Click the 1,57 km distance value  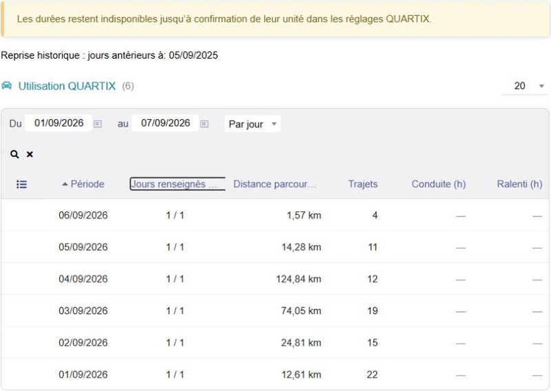[304, 215]
